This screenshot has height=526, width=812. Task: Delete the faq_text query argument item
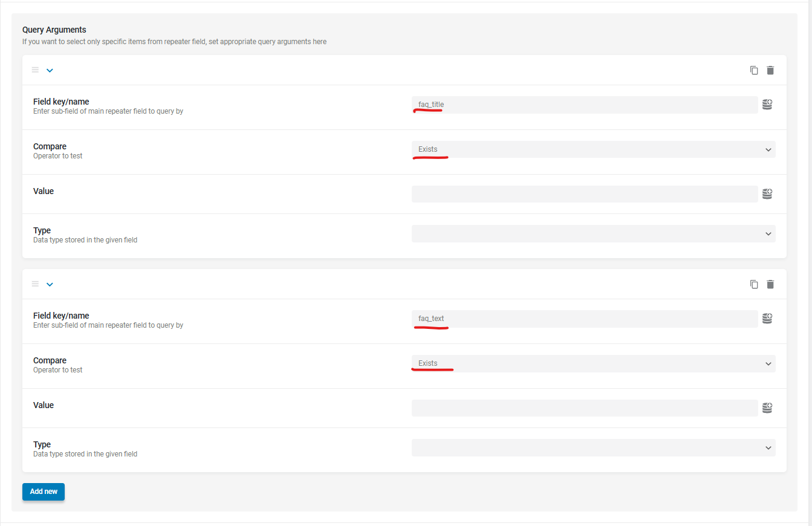click(770, 284)
